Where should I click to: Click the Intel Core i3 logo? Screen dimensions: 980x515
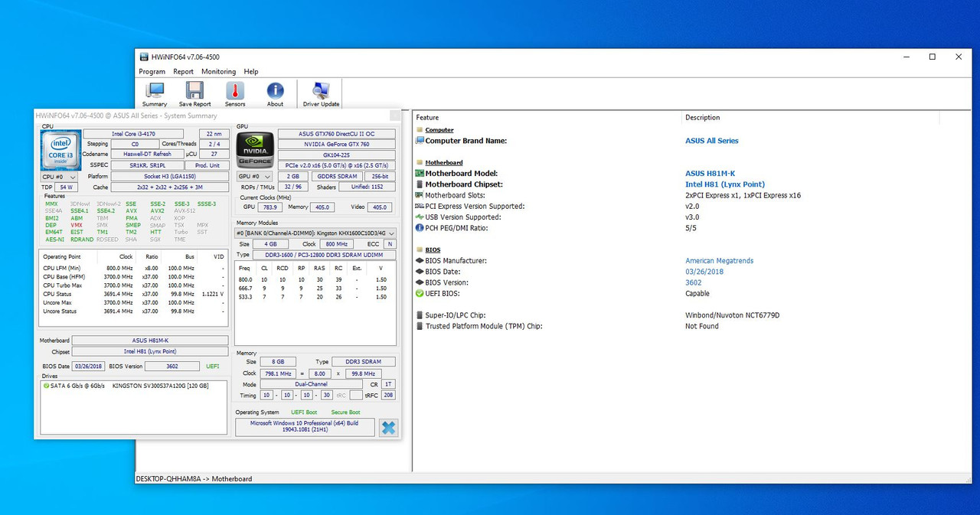(x=59, y=149)
